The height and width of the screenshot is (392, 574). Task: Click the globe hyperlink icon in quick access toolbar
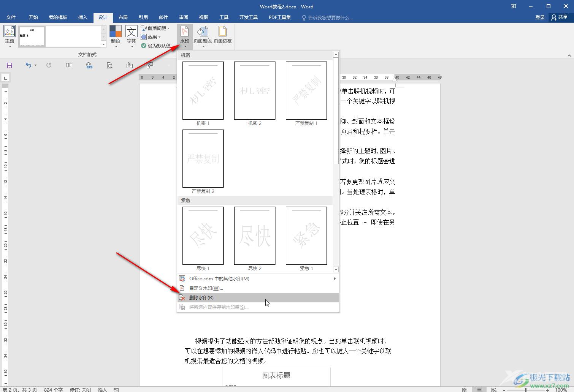coord(89,65)
